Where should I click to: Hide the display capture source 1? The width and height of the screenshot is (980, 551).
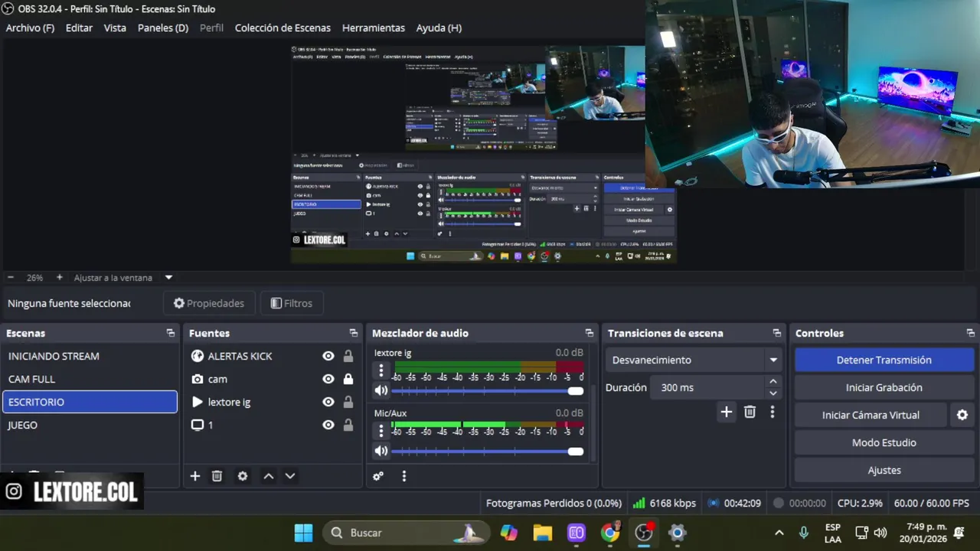(x=328, y=425)
